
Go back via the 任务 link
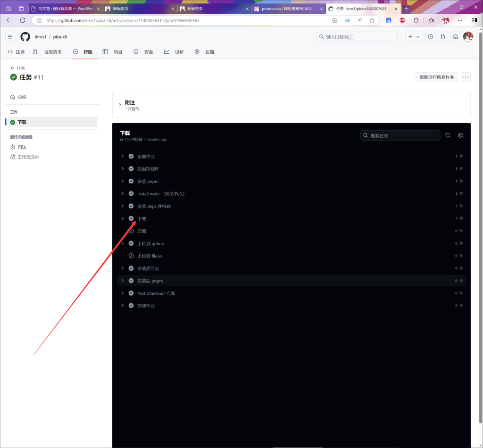(x=18, y=68)
